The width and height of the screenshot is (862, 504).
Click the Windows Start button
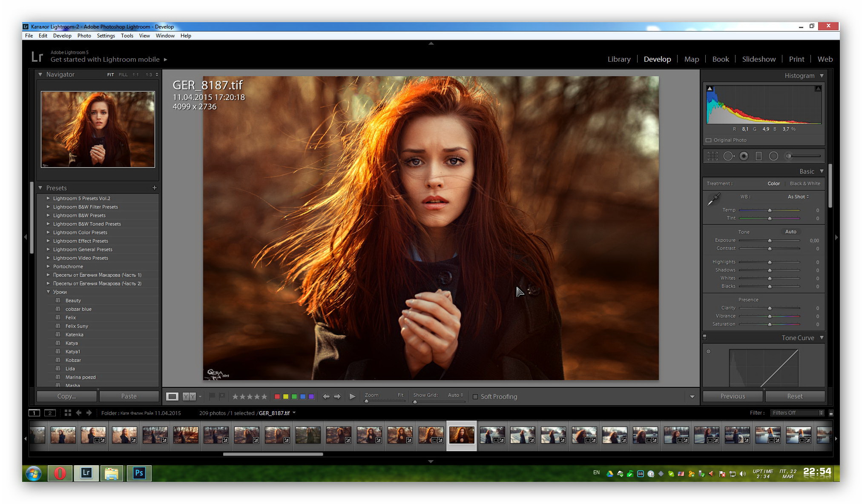[x=34, y=473]
